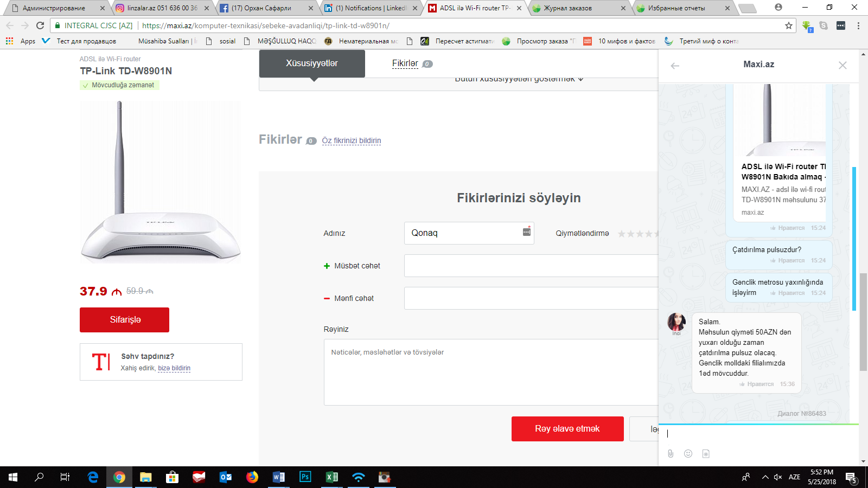
Task: Switch to the LinkedIn Notifications tab
Action: coord(371,8)
